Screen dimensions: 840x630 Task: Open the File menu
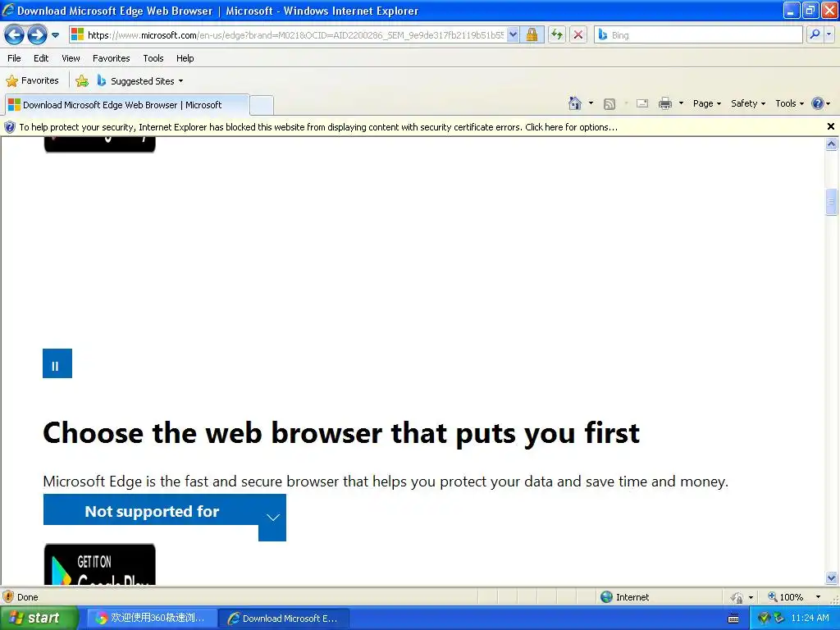(x=15, y=58)
